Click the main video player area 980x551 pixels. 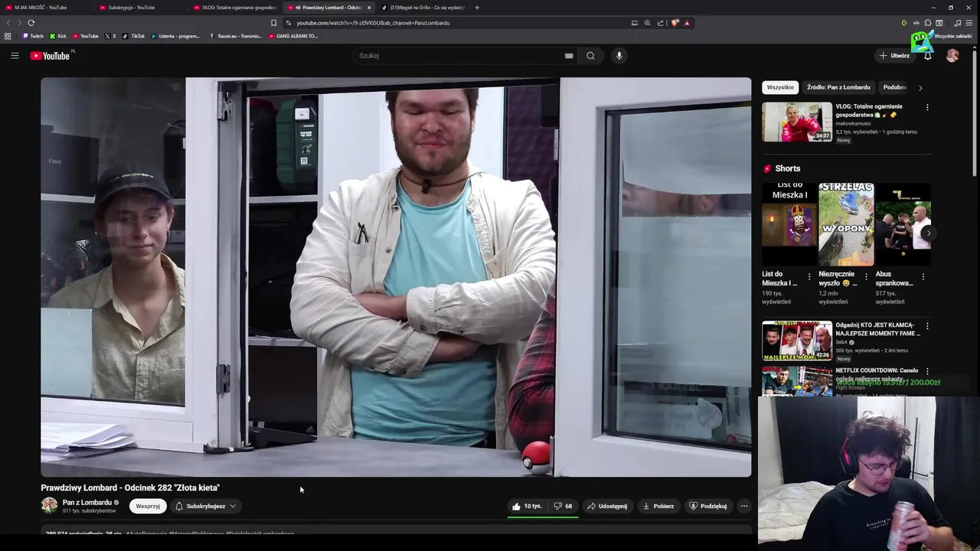point(396,277)
